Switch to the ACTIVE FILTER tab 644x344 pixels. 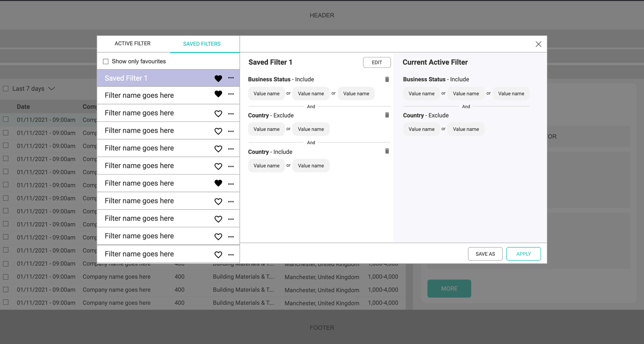tap(132, 44)
